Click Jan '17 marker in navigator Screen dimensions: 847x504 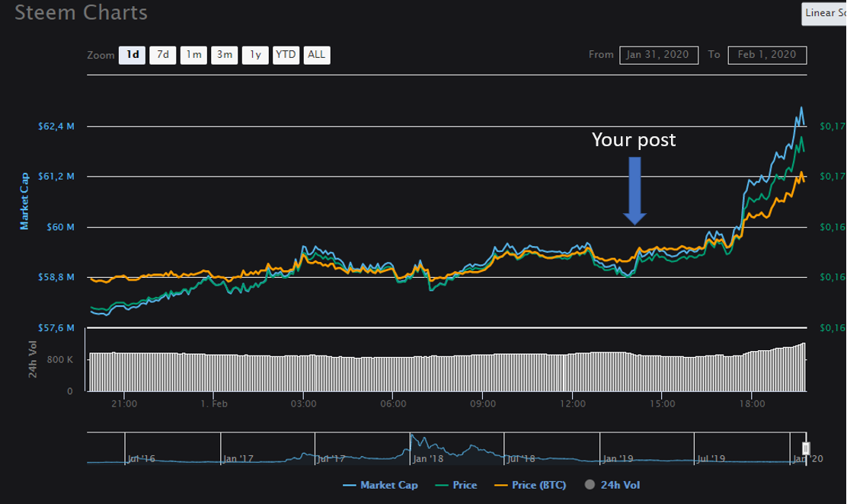point(238,458)
